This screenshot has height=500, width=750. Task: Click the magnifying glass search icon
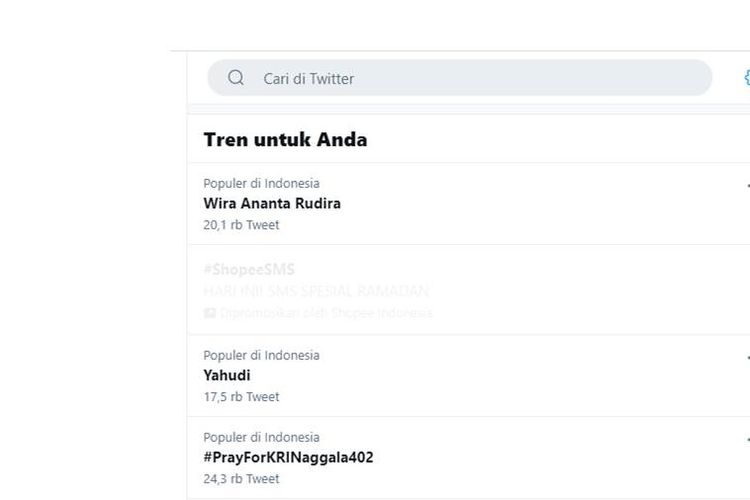pyautogui.click(x=236, y=78)
